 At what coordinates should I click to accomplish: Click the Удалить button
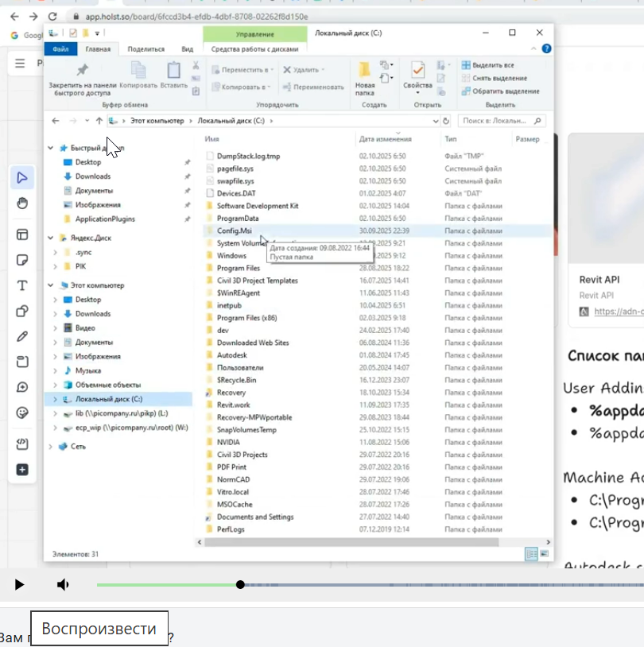tap(304, 70)
